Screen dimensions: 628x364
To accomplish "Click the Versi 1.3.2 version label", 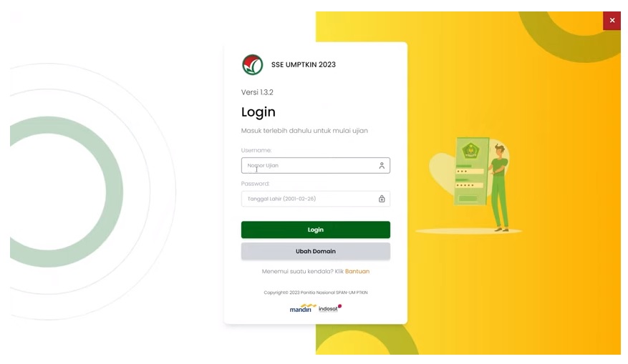I will pos(257,92).
